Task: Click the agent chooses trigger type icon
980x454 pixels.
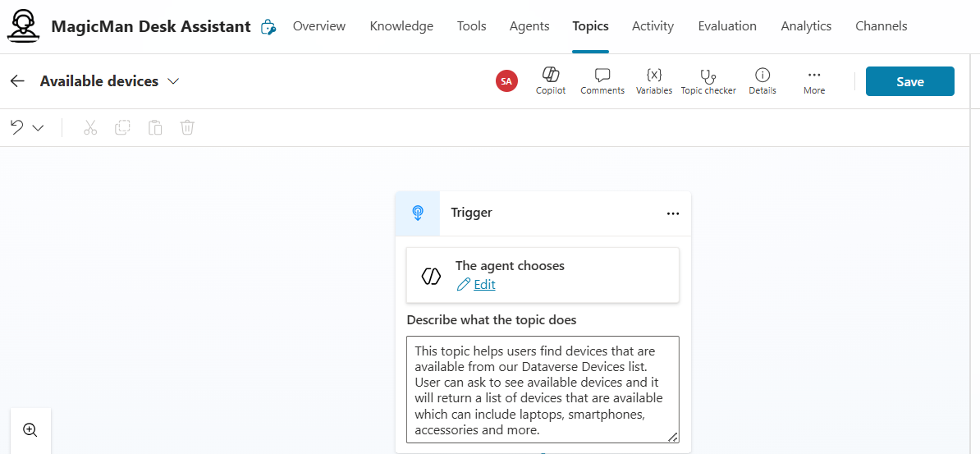Action: [431, 275]
